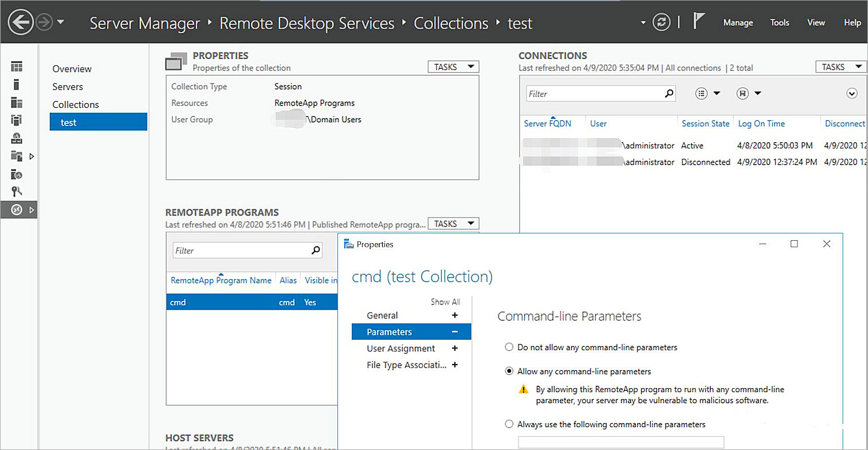Open the Notifications flag icon
The height and width of the screenshot is (450, 868).
click(x=698, y=22)
